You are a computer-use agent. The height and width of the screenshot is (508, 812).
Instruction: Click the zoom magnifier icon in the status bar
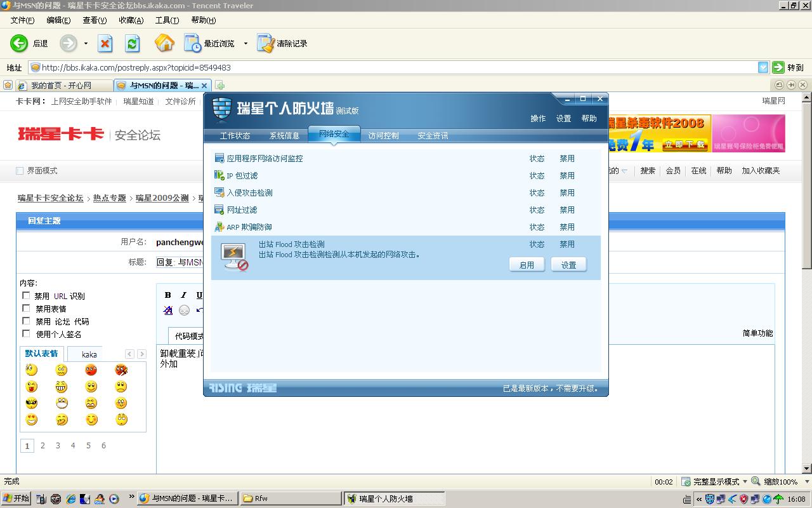pyautogui.click(x=756, y=481)
